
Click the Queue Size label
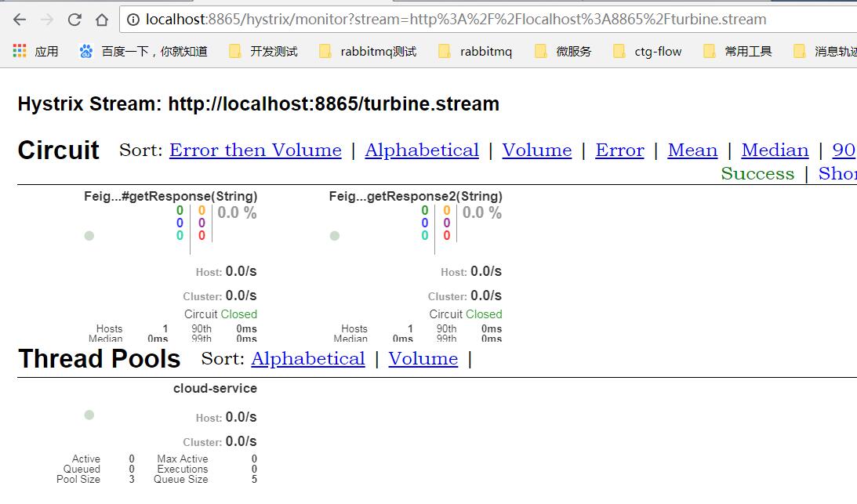click(181, 480)
